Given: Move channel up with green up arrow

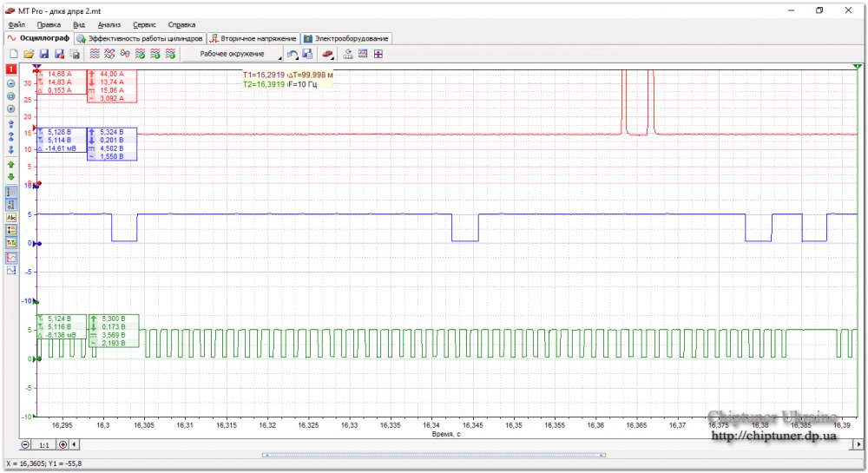Looking at the screenshot, I should (11, 164).
